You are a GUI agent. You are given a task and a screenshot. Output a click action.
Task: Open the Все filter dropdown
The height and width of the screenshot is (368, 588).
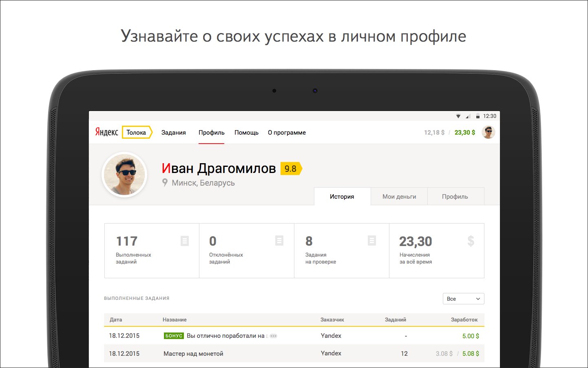coord(463,299)
